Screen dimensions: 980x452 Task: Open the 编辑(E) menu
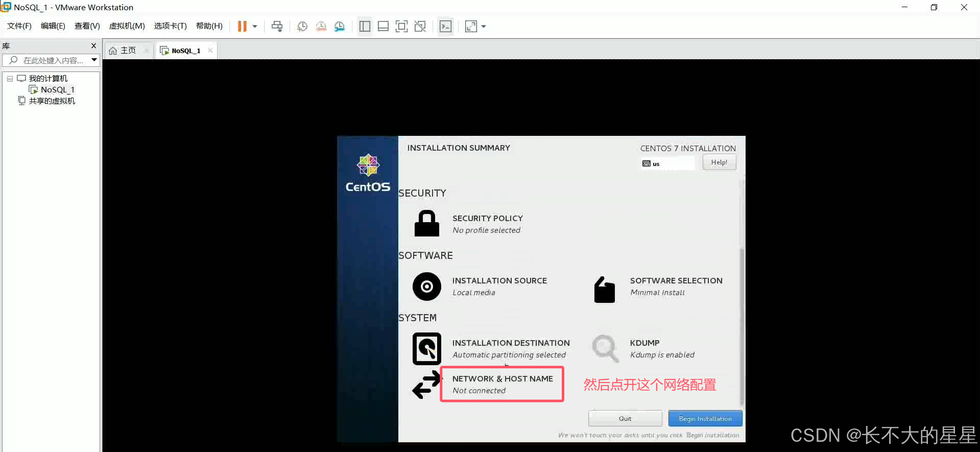(x=53, y=26)
